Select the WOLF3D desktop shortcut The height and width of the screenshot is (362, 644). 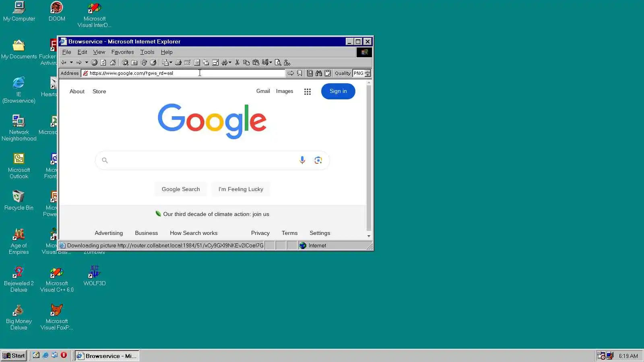[x=95, y=276]
